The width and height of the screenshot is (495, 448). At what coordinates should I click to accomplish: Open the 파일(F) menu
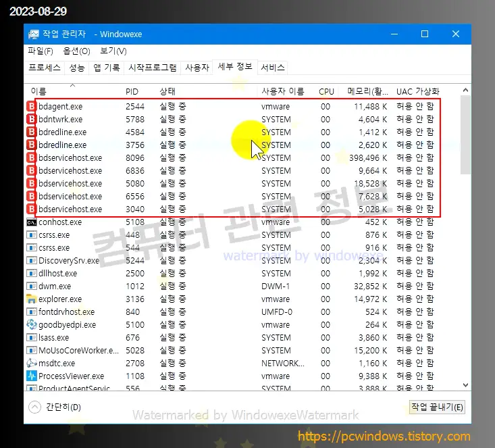tap(41, 51)
